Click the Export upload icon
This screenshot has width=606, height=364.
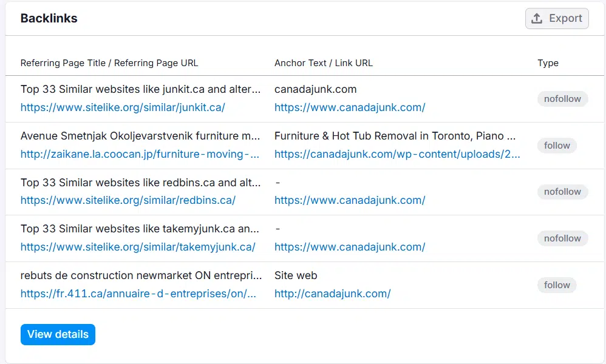pos(537,18)
